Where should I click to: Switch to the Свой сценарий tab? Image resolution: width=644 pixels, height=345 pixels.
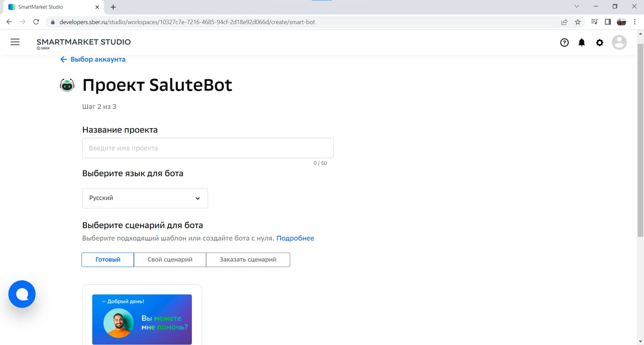click(170, 260)
